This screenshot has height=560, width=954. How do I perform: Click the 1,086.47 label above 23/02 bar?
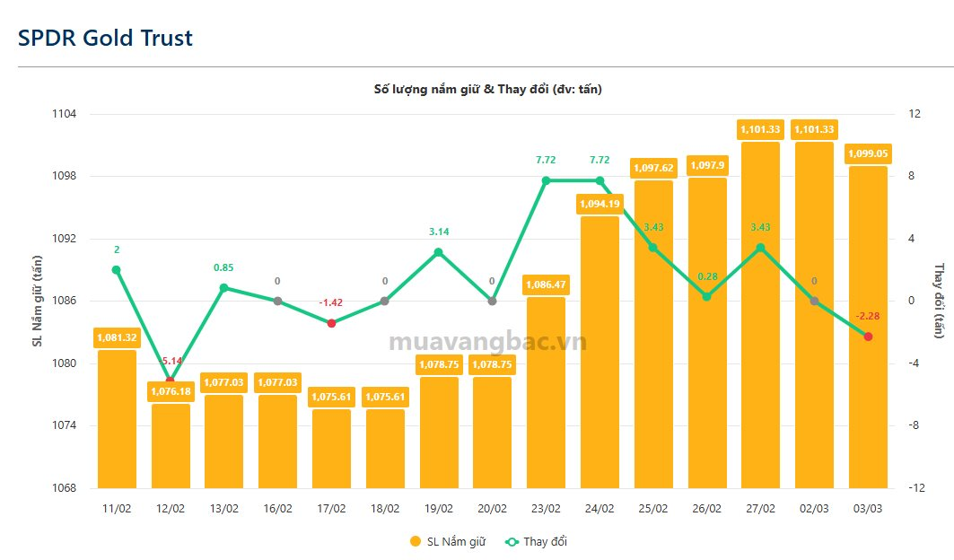point(546,284)
